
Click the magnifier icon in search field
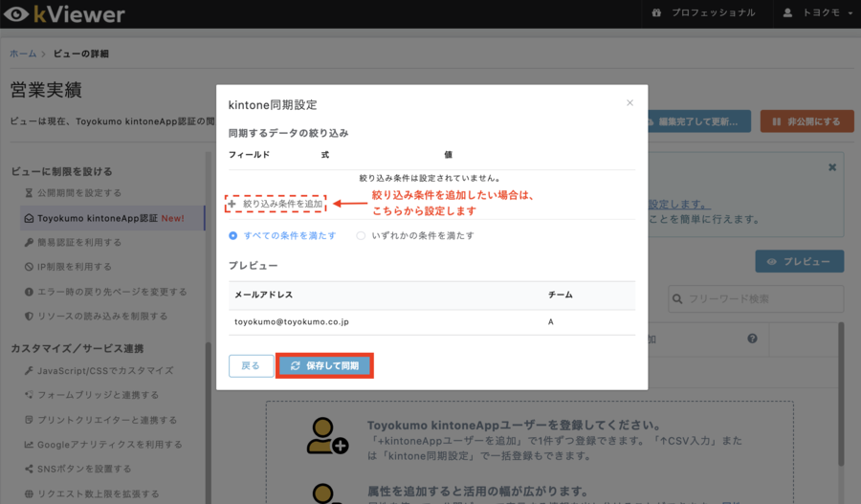pyautogui.click(x=677, y=299)
